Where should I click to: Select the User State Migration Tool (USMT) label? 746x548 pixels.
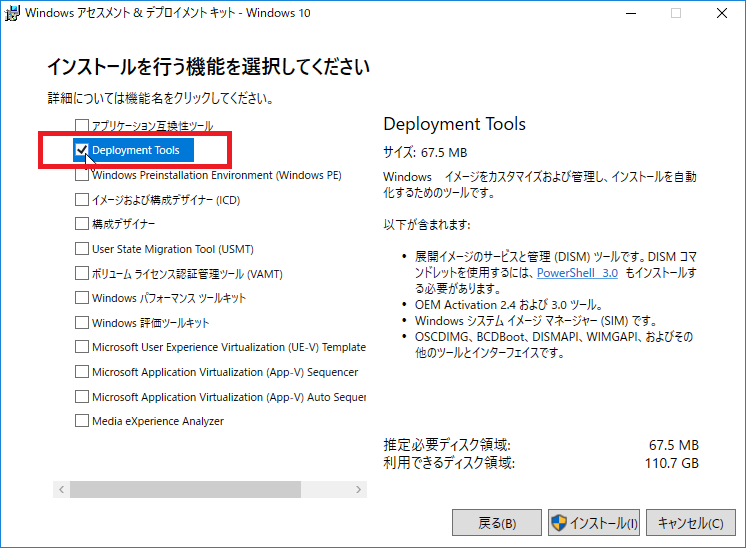tap(173, 249)
